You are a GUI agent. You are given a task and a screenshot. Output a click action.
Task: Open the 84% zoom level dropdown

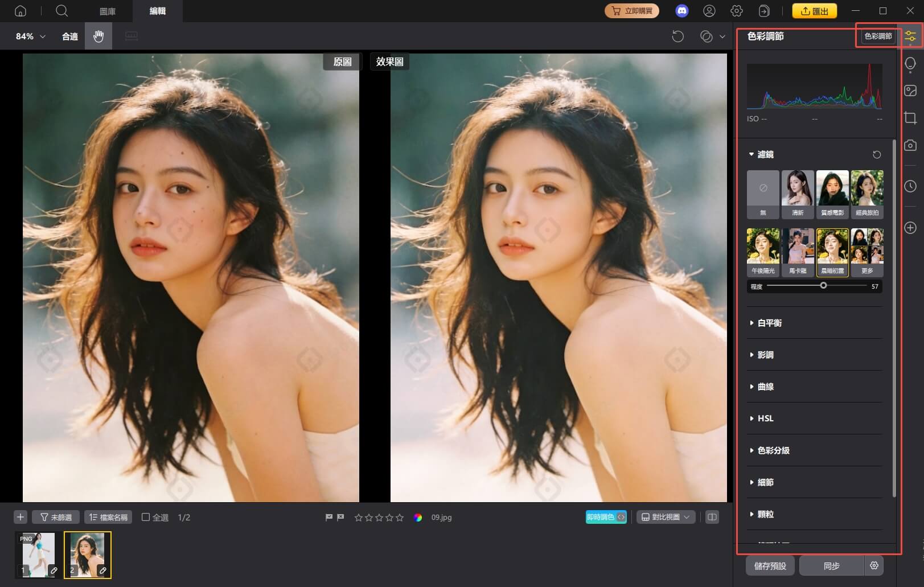click(x=31, y=36)
